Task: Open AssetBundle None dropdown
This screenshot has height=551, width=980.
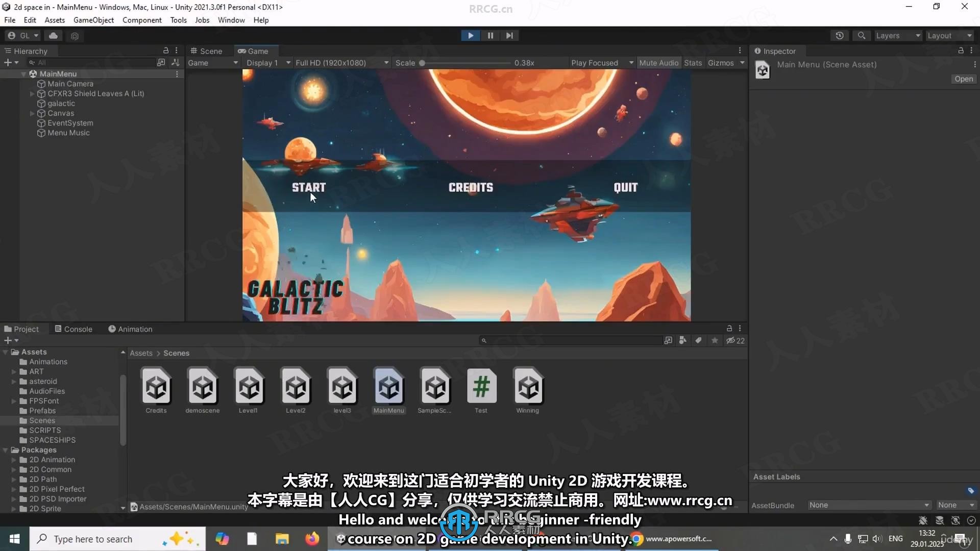Action: [x=870, y=505]
